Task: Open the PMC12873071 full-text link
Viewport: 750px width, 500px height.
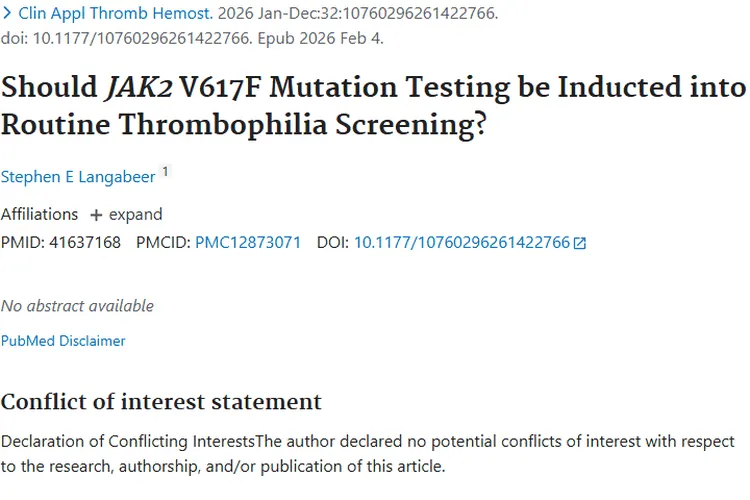Action: (x=248, y=242)
